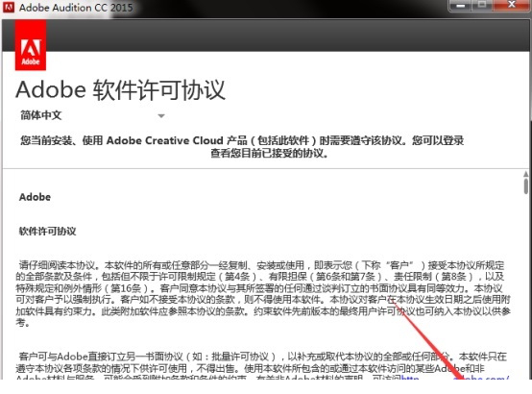Image resolution: width=532 pixels, height=394 pixels.
Task: Maximize the Adobe Audition installer window
Action: point(482,6)
